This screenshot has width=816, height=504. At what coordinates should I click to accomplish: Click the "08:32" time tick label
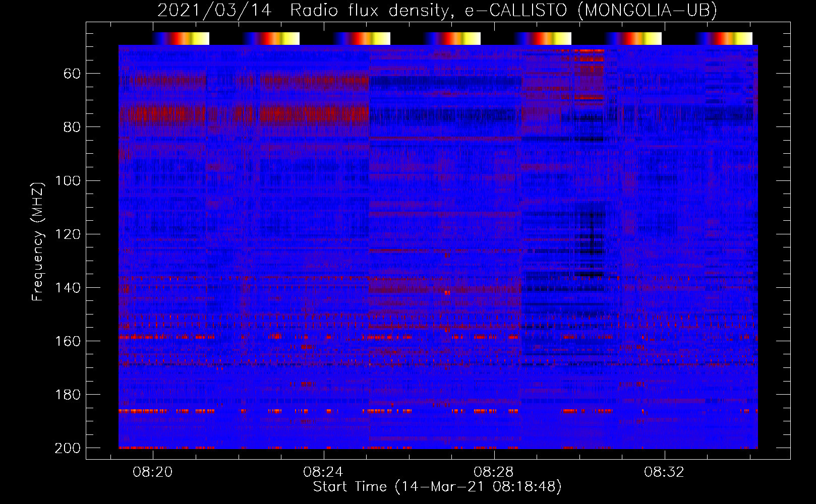[x=664, y=472]
